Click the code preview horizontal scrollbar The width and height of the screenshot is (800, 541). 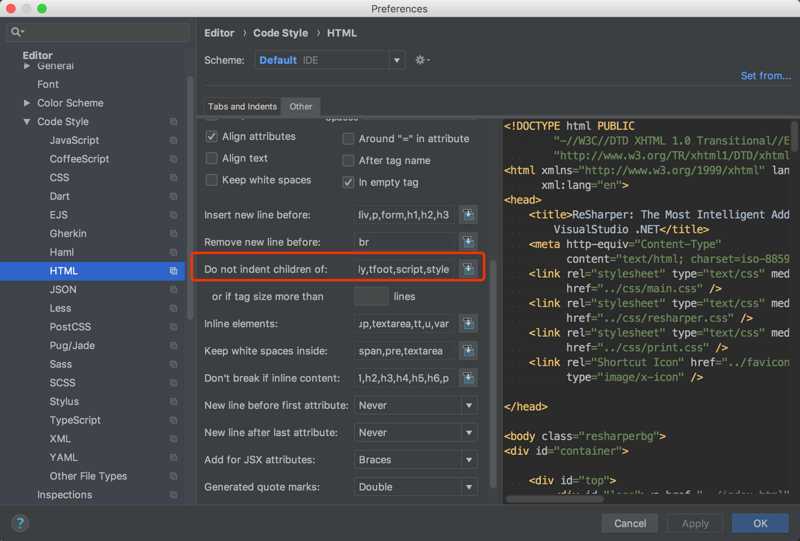click(555, 499)
